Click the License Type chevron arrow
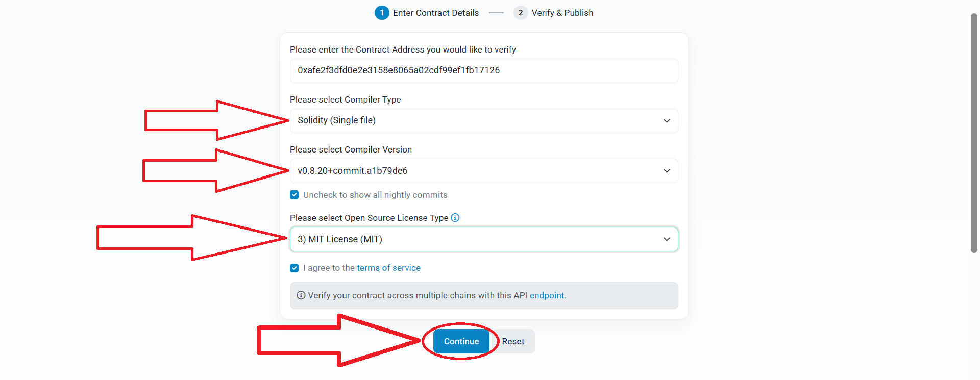This screenshot has height=380, width=980. click(667, 239)
